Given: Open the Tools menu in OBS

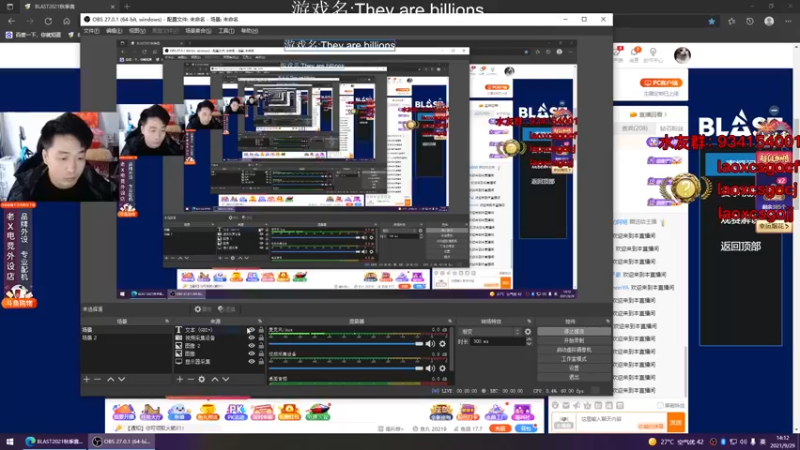Looking at the screenshot, I should 226,31.
